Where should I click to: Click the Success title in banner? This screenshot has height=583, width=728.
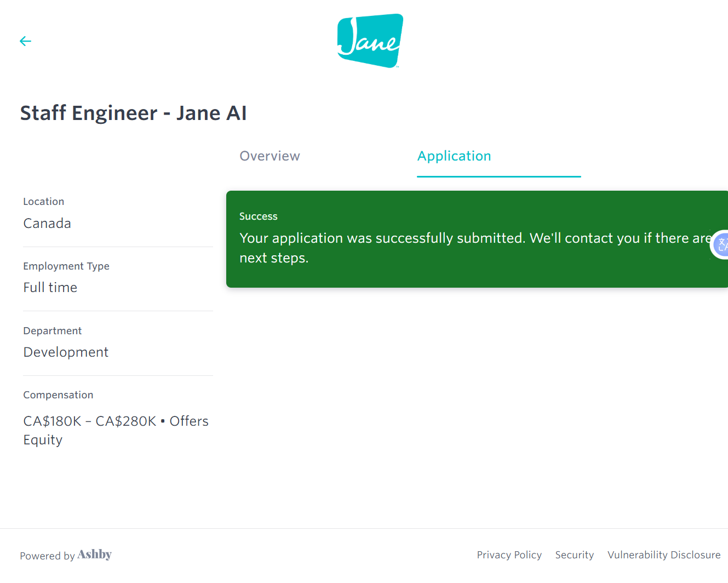[x=259, y=216]
